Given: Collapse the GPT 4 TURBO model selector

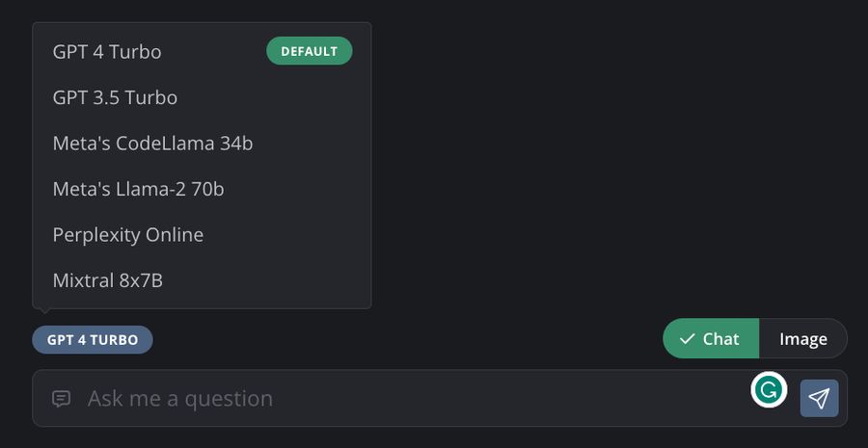Looking at the screenshot, I should pos(93,339).
